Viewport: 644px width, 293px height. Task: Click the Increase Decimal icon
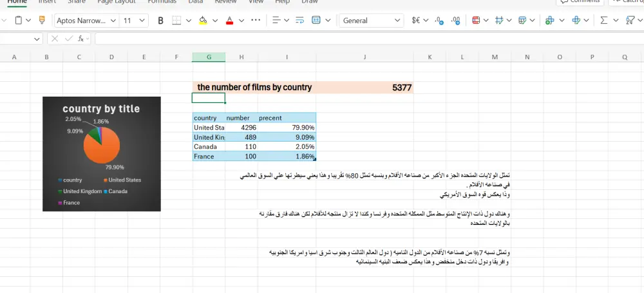click(455, 21)
